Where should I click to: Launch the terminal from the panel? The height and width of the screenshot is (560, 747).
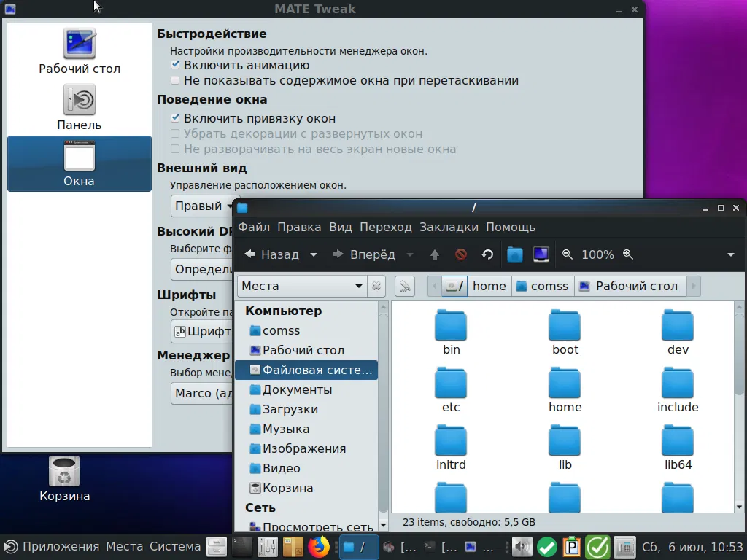(x=242, y=547)
